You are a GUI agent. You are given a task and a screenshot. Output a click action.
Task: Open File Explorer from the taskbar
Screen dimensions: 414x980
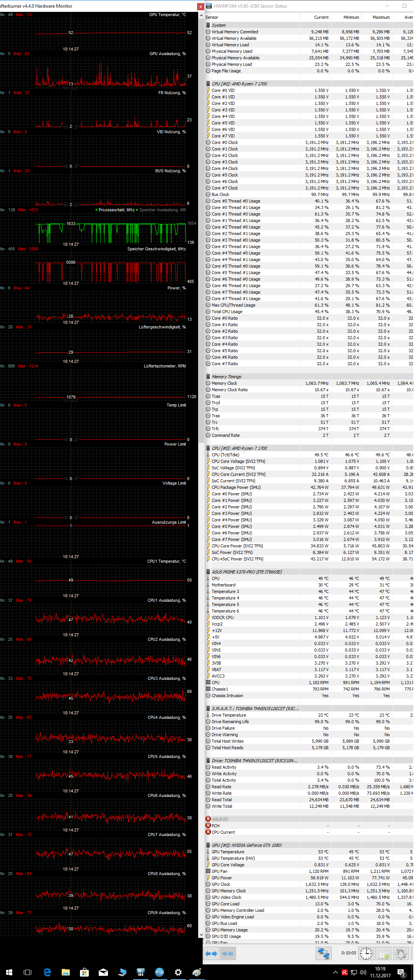66,972
